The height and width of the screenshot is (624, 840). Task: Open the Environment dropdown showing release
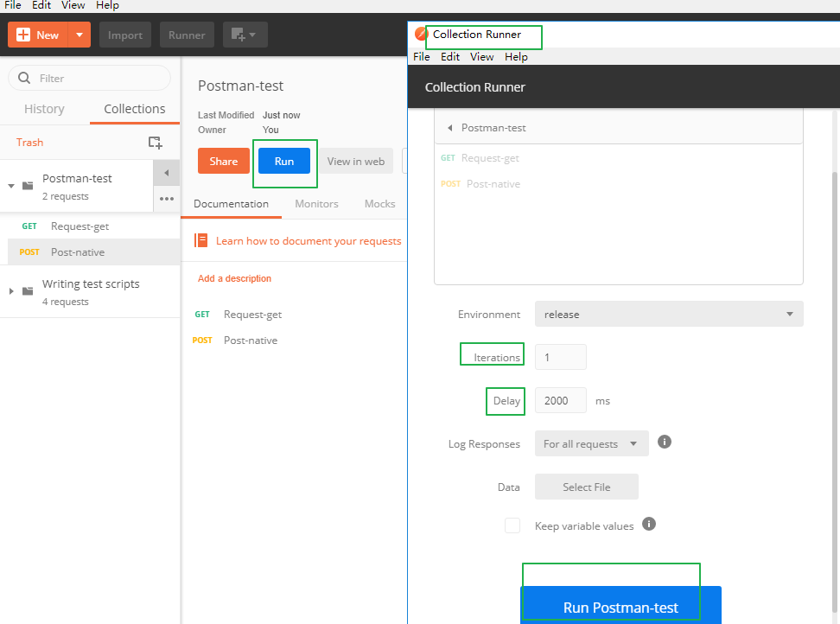pyautogui.click(x=669, y=314)
